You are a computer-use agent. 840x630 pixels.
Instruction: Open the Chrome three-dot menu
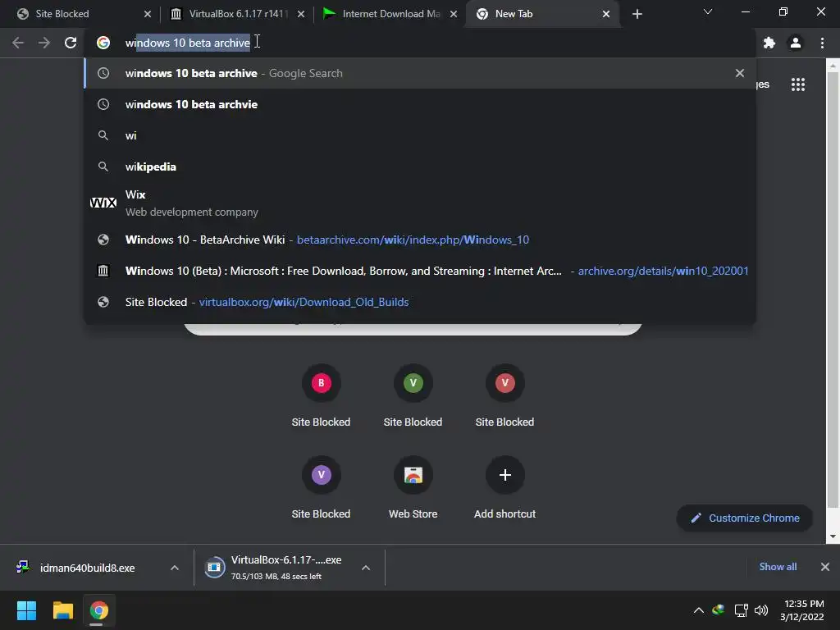point(822,43)
